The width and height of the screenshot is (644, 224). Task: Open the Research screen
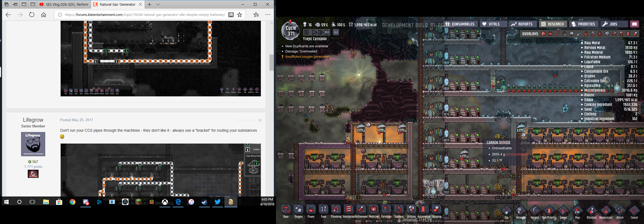pos(552,24)
